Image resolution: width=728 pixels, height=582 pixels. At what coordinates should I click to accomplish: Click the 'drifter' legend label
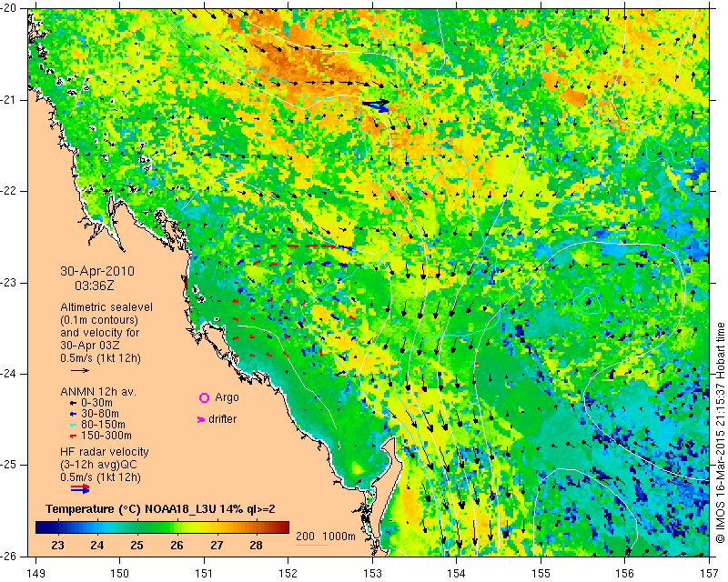(222, 419)
